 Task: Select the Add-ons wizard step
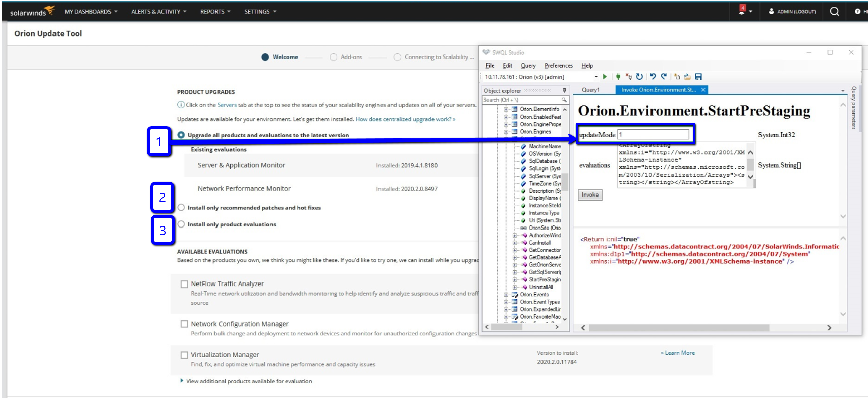click(346, 57)
